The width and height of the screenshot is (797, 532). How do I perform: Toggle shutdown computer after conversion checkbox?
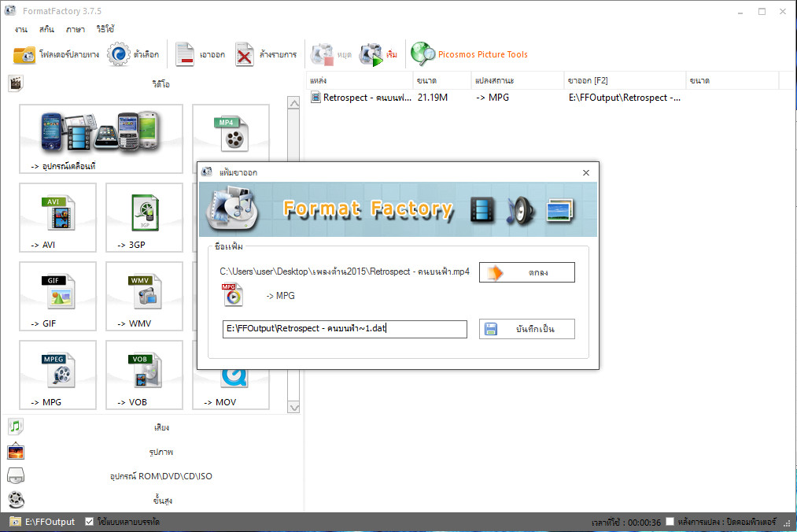670,521
